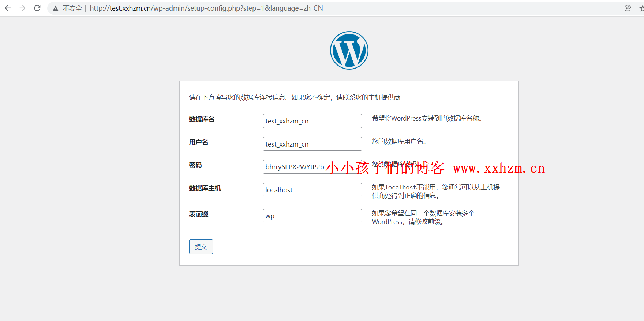Click the description '您的数据库用户名。'
This screenshot has width=644, height=321.
click(x=400, y=141)
